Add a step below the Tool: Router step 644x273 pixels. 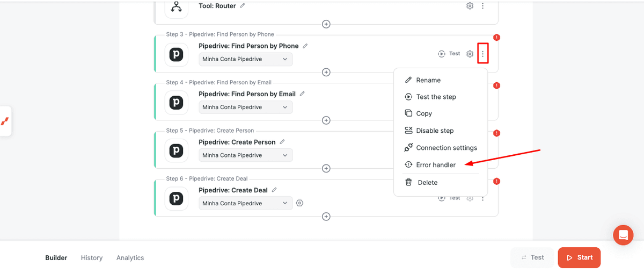click(326, 24)
